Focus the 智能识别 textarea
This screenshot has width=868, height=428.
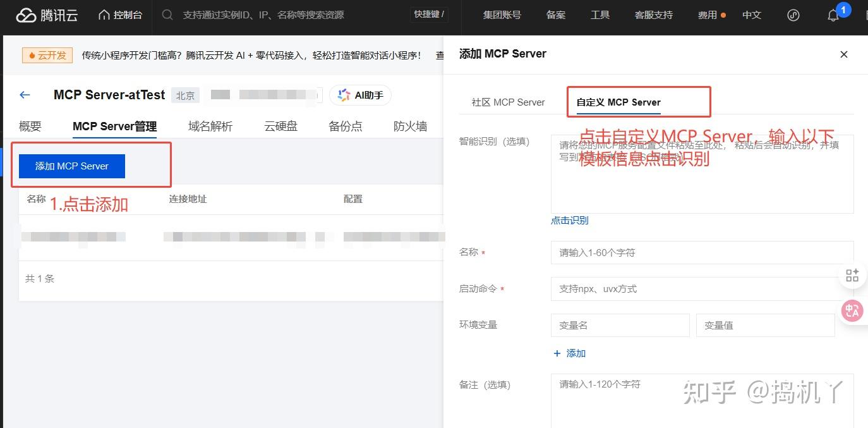(x=702, y=174)
